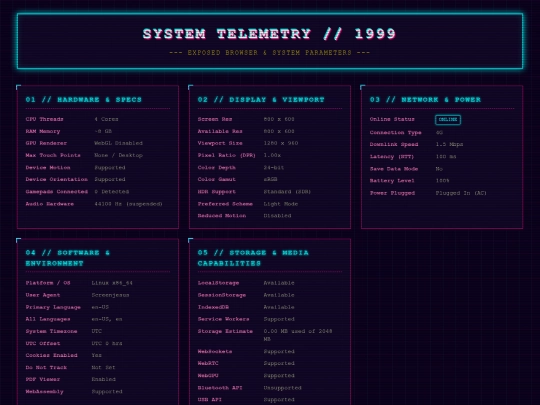Select the 'en-US, en' languages value
This screenshot has height=405, width=540.
107,319
